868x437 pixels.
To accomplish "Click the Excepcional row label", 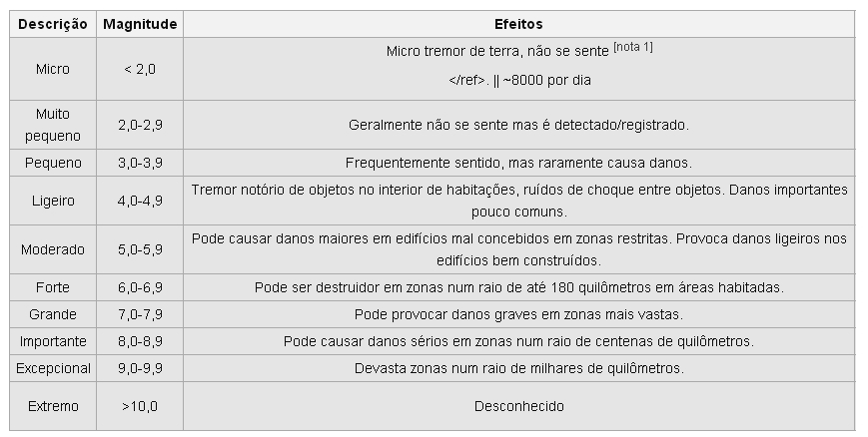I will pyautogui.click(x=53, y=368).
